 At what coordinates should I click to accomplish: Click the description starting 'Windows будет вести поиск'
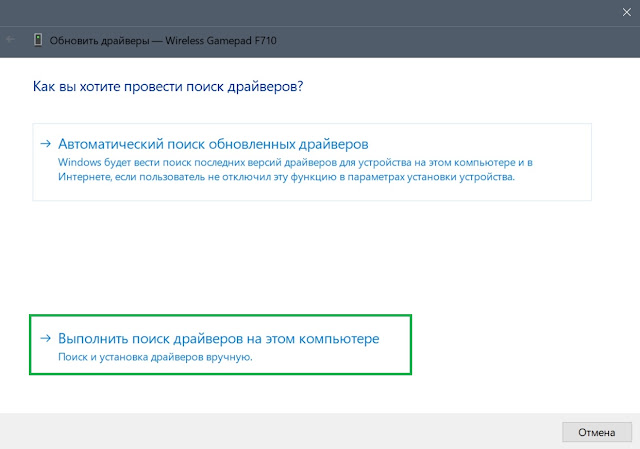click(x=295, y=169)
